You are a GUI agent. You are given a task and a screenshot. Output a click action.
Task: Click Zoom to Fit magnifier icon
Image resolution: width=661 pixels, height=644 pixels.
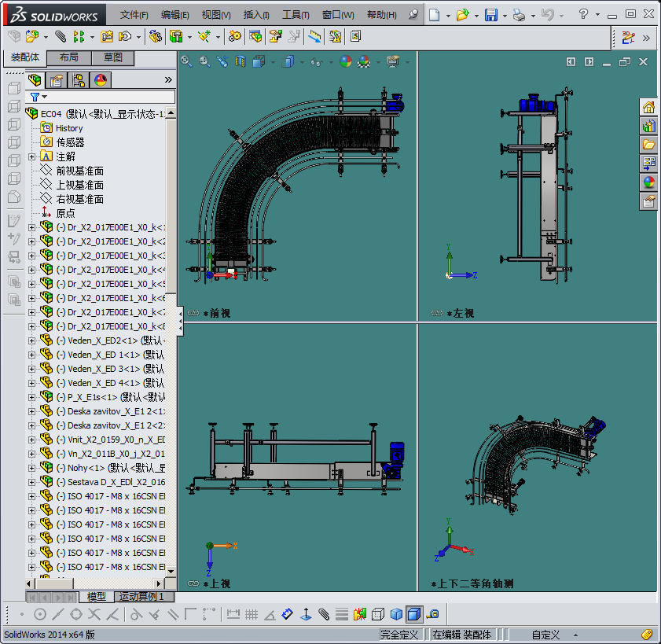click(x=186, y=61)
